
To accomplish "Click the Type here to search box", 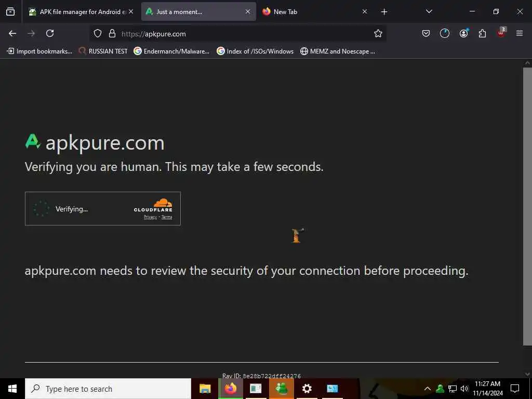I will (108, 389).
